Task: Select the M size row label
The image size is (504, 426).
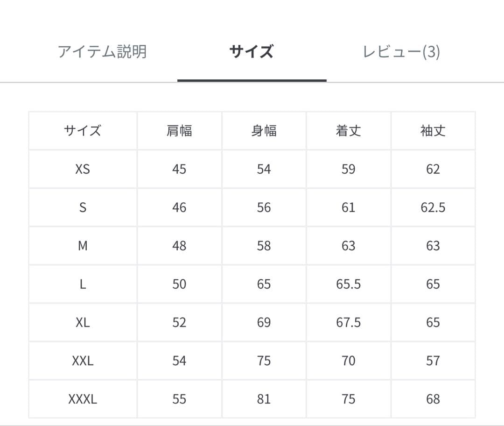Action: (x=82, y=246)
